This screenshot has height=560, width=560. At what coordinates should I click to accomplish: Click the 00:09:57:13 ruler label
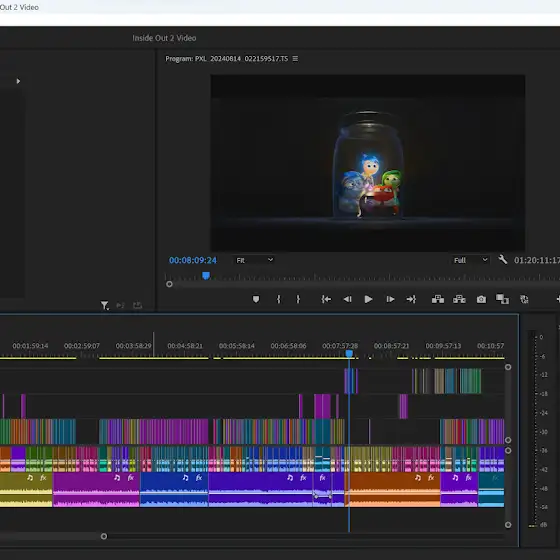pyautogui.click(x=443, y=346)
